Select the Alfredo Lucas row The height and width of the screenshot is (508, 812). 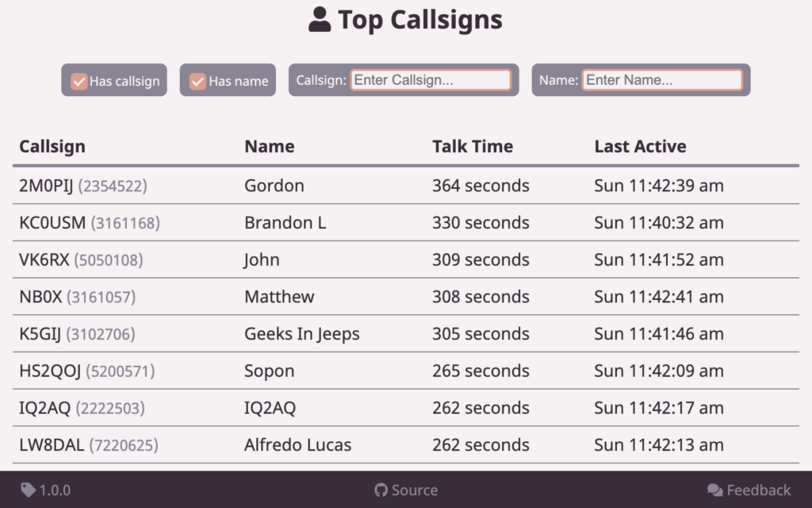[298, 444]
